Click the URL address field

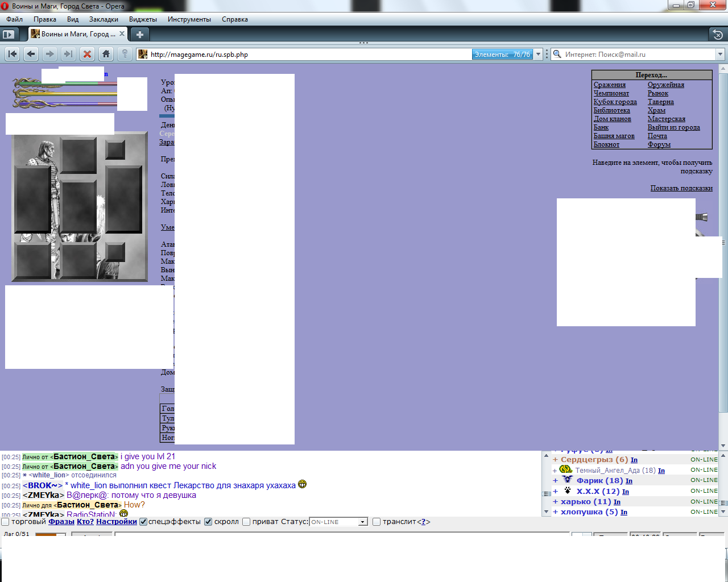310,55
